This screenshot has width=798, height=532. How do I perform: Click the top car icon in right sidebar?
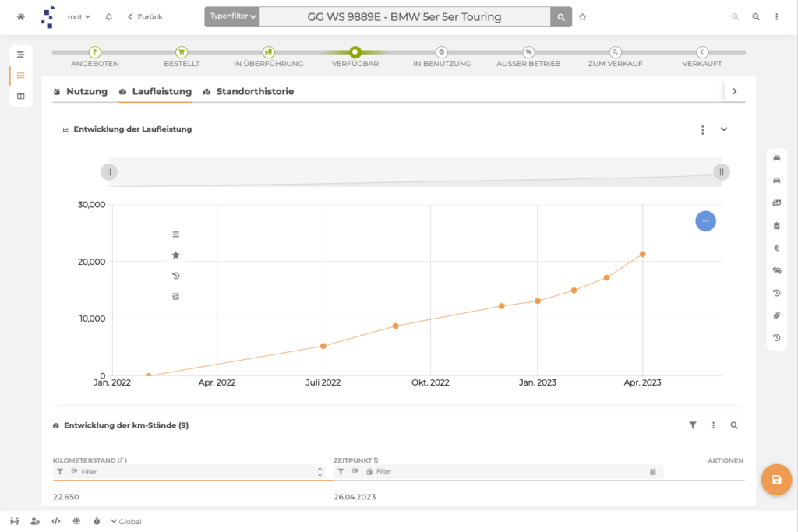click(x=777, y=158)
